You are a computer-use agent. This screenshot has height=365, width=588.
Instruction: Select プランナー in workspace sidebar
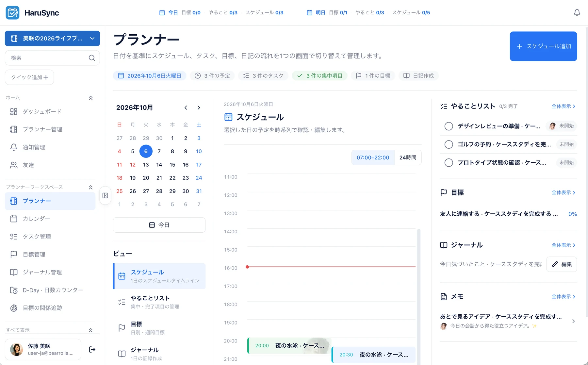pos(50,201)
